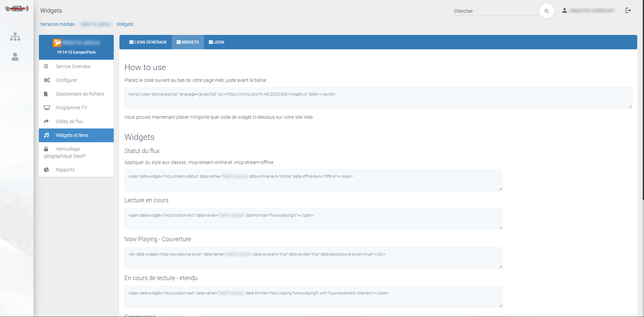Open Gestionnaire de fichiers
Screen dimensions: 644x317
coord(76,94)
